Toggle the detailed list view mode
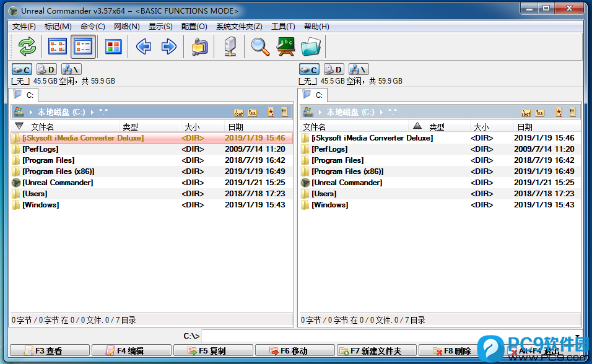 click(83, 47)
